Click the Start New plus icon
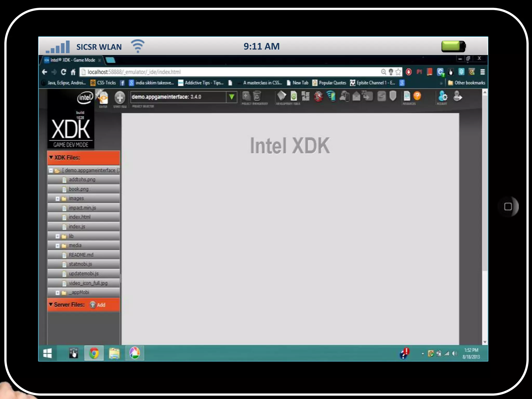The image size is (532, 399). click(x=120, y=97)
